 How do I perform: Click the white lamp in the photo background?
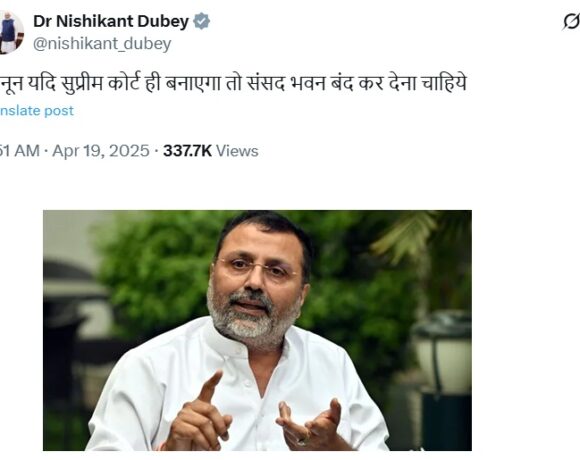tap(441, 351)
